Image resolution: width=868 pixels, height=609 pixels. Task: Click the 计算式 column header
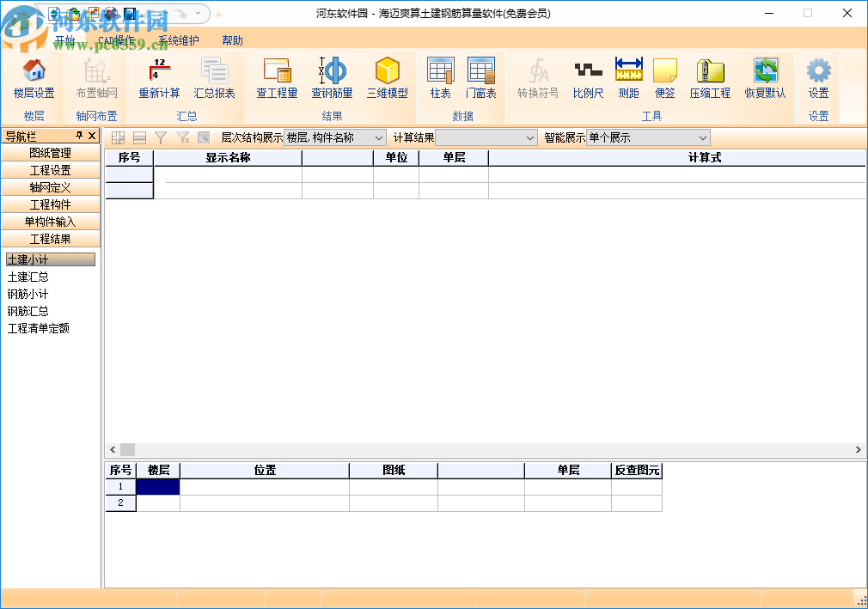tap(677, 158)
